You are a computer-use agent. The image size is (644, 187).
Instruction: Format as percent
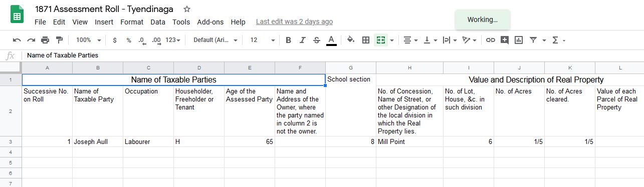pos(129,40)
